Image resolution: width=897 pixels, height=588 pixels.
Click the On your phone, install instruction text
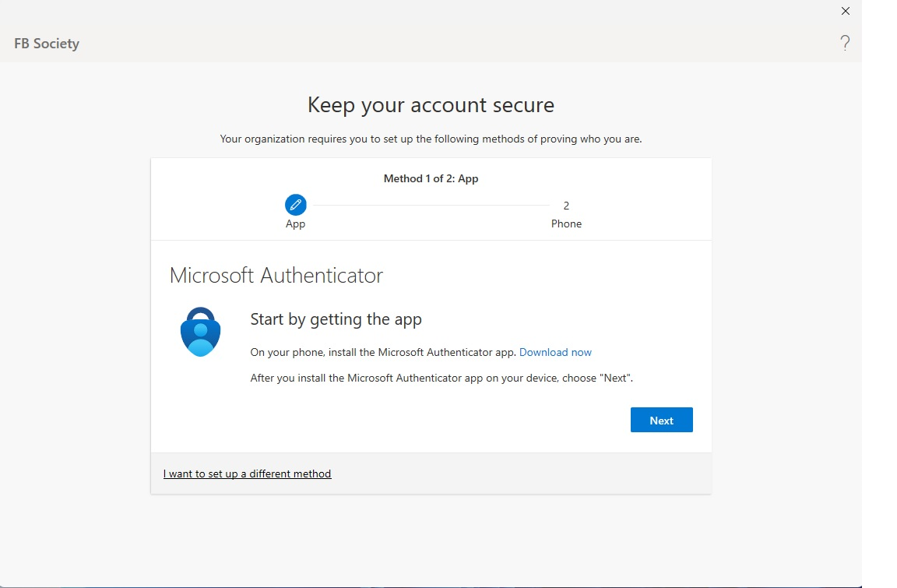click(x=382, y=352)
